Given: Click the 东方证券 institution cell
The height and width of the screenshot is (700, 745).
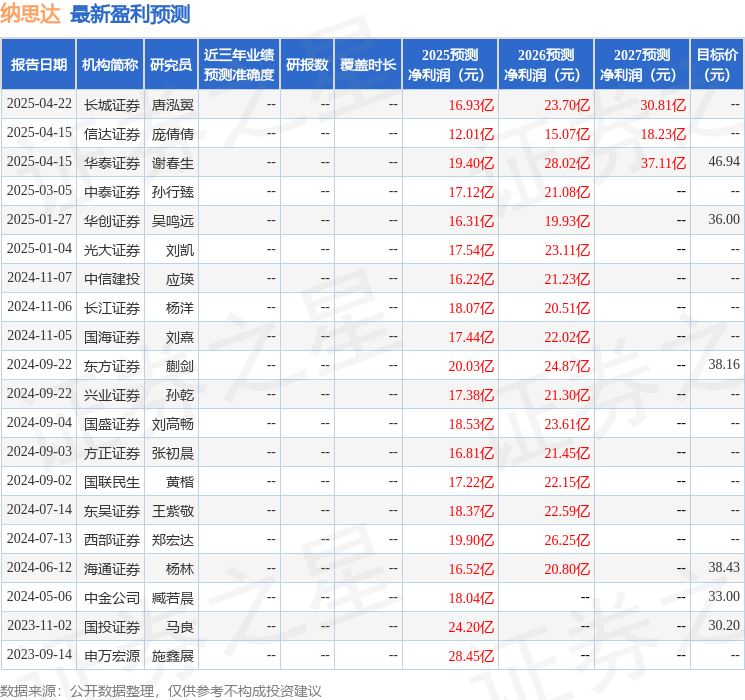Looking at the screenshot, I should click(x=112, y=366).
